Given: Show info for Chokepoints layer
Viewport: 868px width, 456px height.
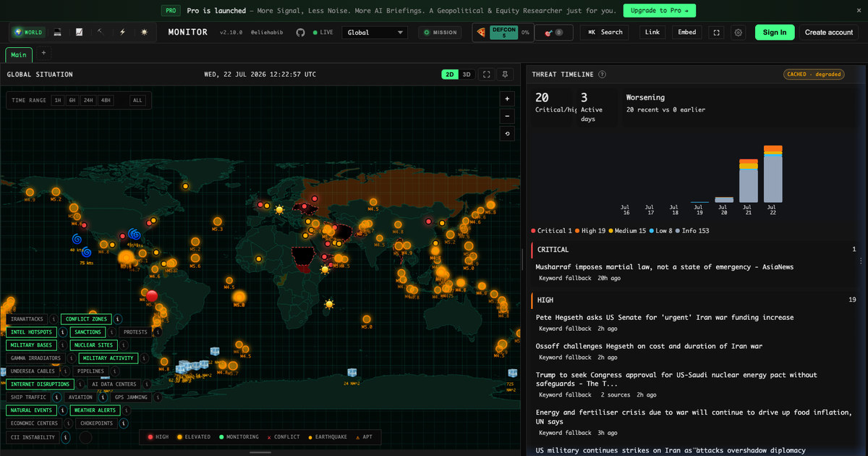Looking at the screenshot, I should point(124,423).
